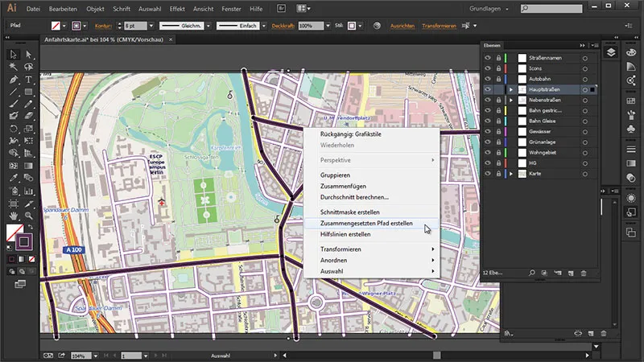Open the Deckkraft 100% opacity dropdown
Viewport: 644px width, 362px height.
[328, 26]
